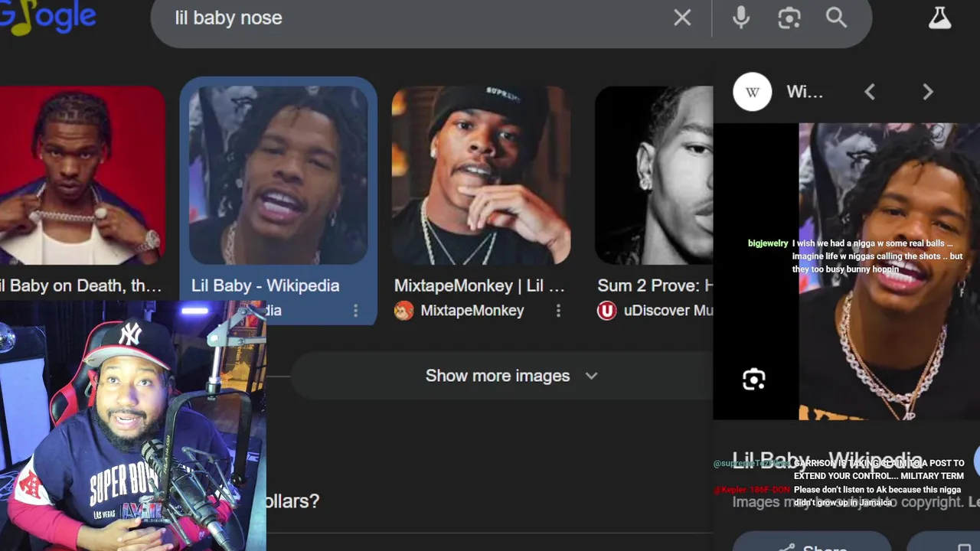Open the MixtapeMonkey Lil Baby thumbnail

click(481, 175)
